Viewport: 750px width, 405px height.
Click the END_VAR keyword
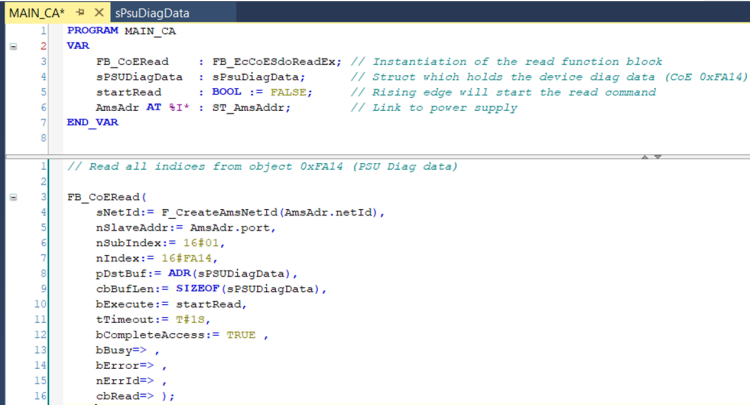tap(92, 122)
